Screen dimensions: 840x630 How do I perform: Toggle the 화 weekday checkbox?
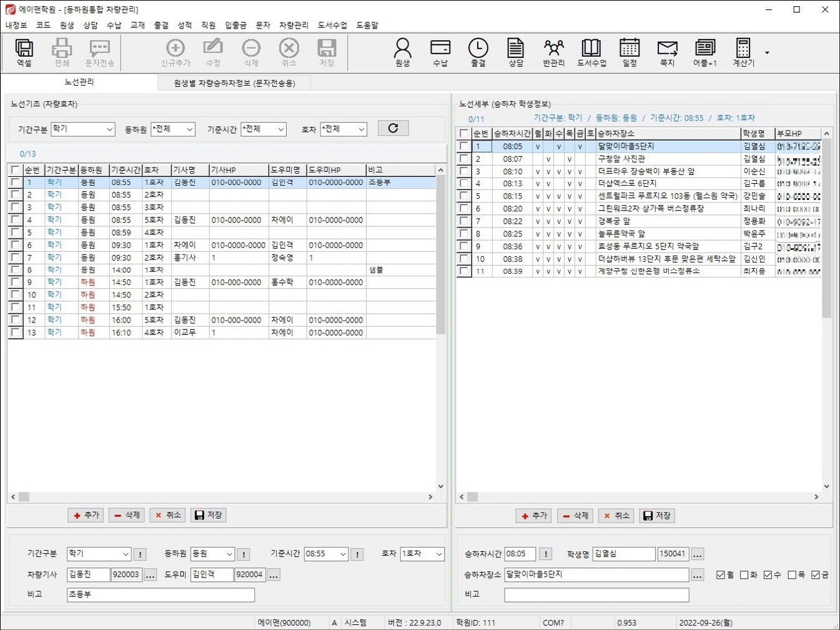point(744,575)
